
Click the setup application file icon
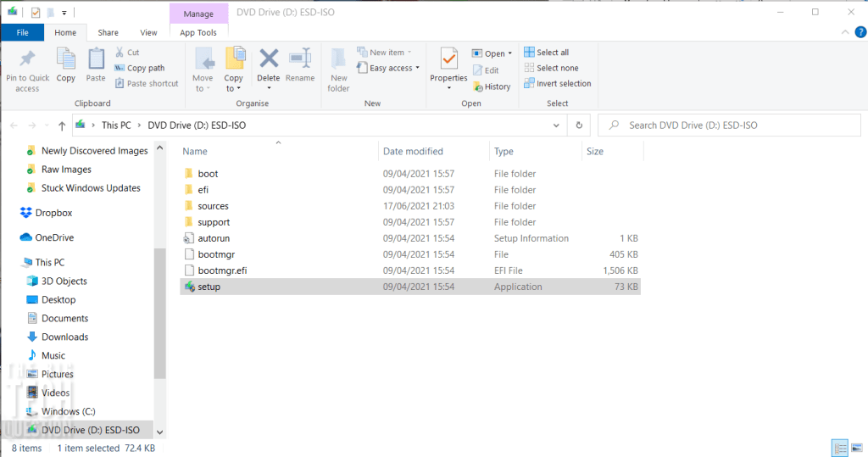[189, 287]
